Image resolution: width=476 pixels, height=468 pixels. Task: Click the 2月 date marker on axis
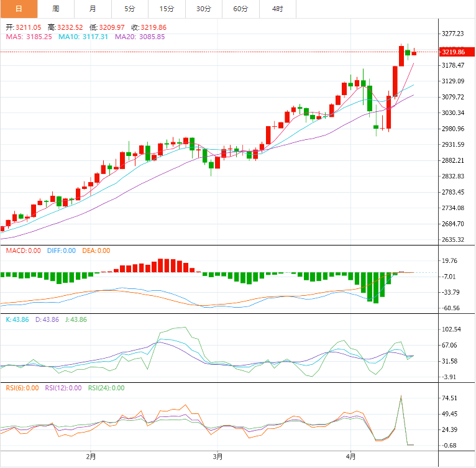(x=91, y=457)
